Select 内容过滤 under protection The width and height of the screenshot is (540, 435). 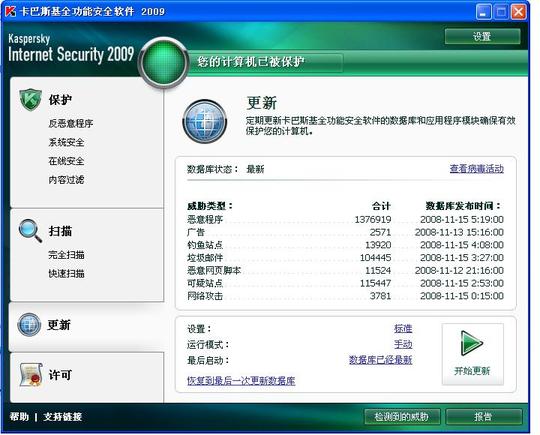(x=66, y=179)
